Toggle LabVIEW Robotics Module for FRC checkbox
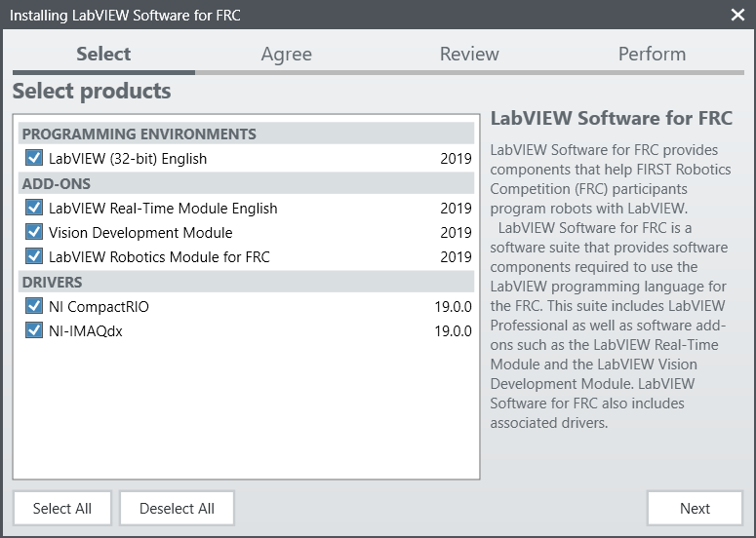756x538 pixels. (x=34, y=256)
